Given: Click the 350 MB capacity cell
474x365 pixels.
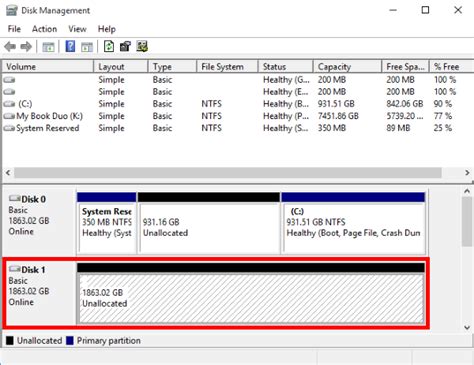Looking at the screenshot, I should click(x=332, y=128).
